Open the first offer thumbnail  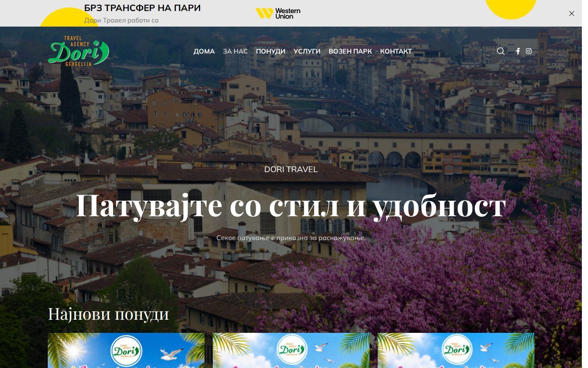tap(126, 350)
